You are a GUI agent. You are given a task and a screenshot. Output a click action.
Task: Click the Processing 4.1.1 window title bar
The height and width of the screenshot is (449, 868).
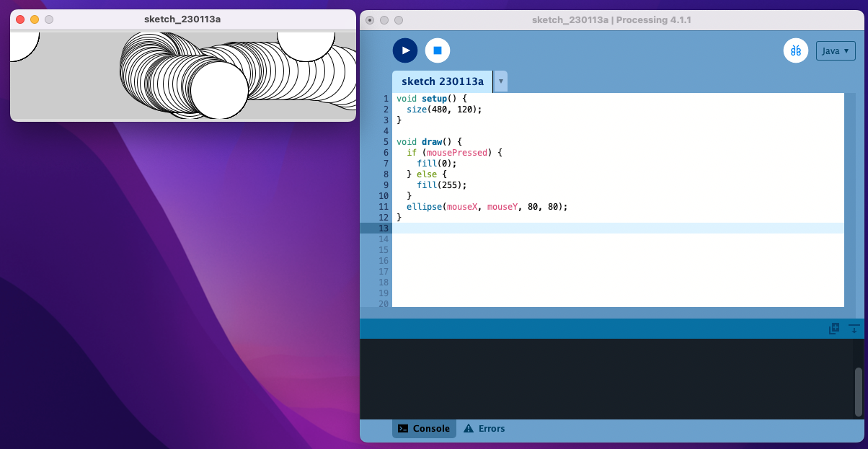point(611,19)
